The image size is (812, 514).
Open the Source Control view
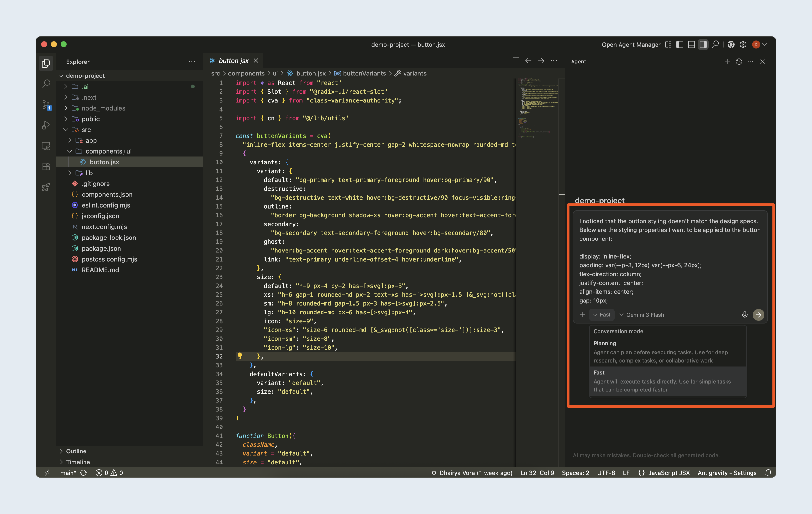[x=46, y=105]
